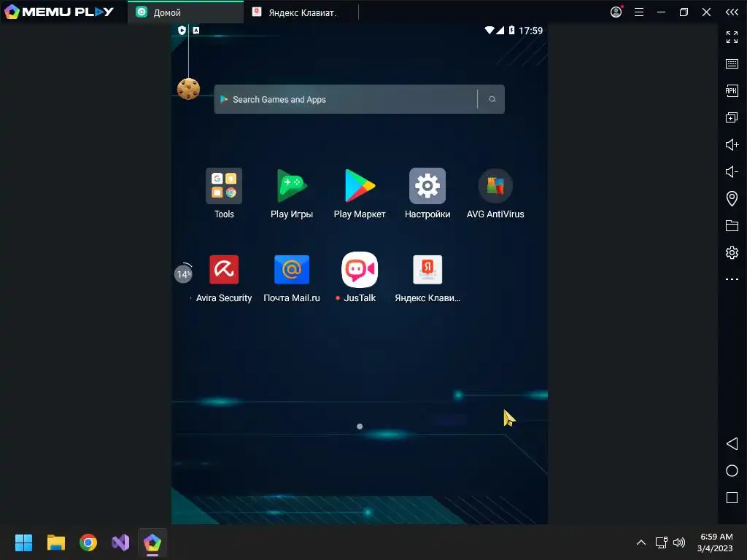The height and width of the screenshot is (560, 747).
Task: Toggle fullscreen mode in sidebar
Action: point(732,37)
